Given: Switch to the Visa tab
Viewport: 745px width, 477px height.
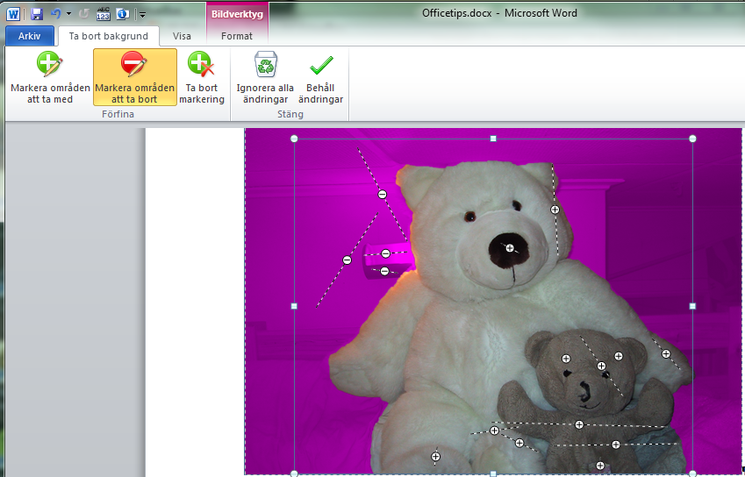Looking at the screenshot, I should tap(182, 36).
